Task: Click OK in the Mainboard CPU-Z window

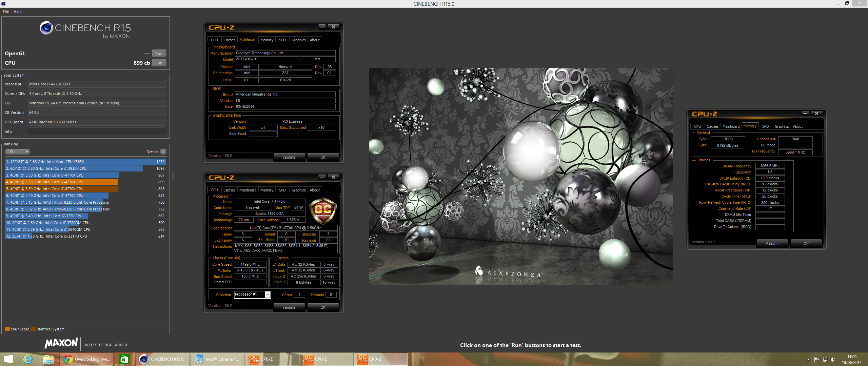Action: tap(323, 157)
